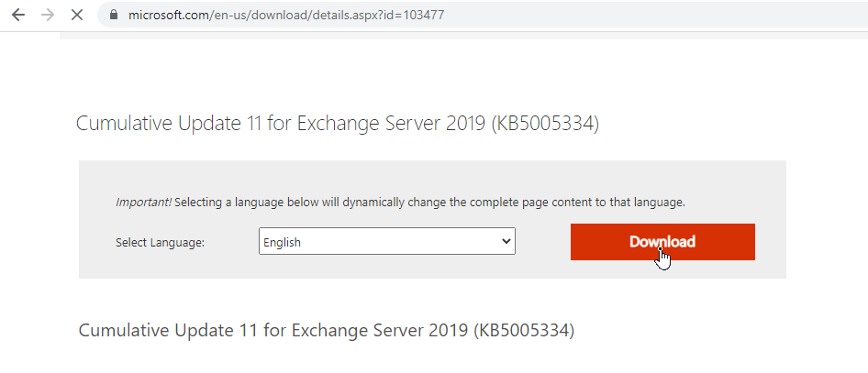Click the lower "Cumulative Update 11" section heading
868x373 pixels.
[x=168, y=330]
